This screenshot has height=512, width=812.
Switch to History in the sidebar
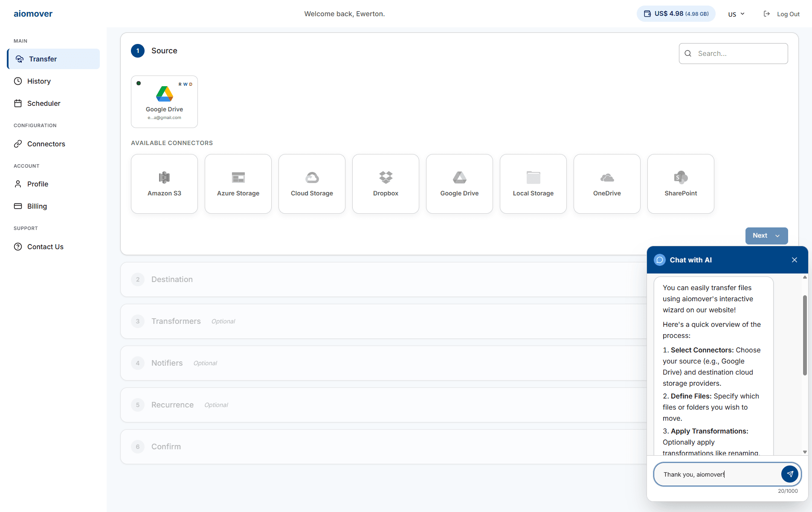tap(39, 81)
